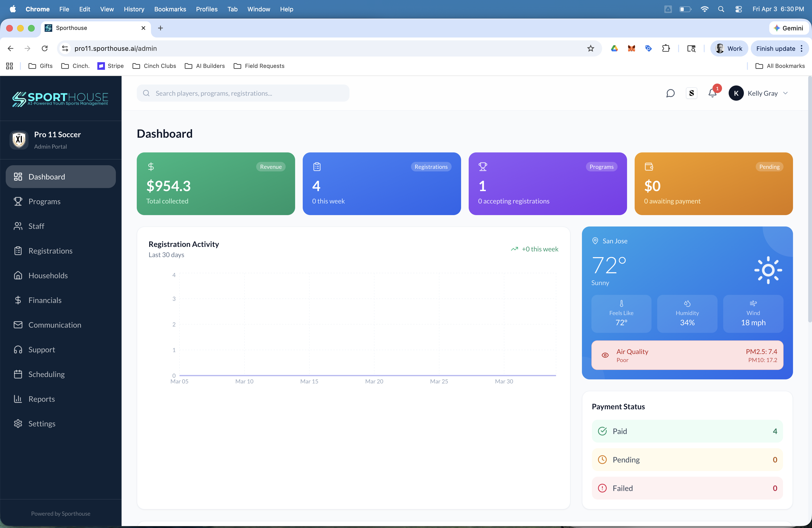
Task: Open All Bookmarks folder
Action: point(780,66)
